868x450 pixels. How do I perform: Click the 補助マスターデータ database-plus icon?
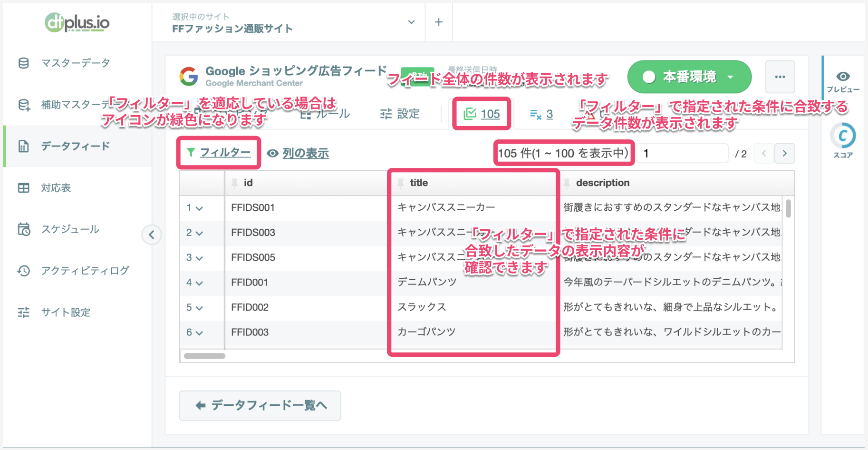[x=23, y=105]
